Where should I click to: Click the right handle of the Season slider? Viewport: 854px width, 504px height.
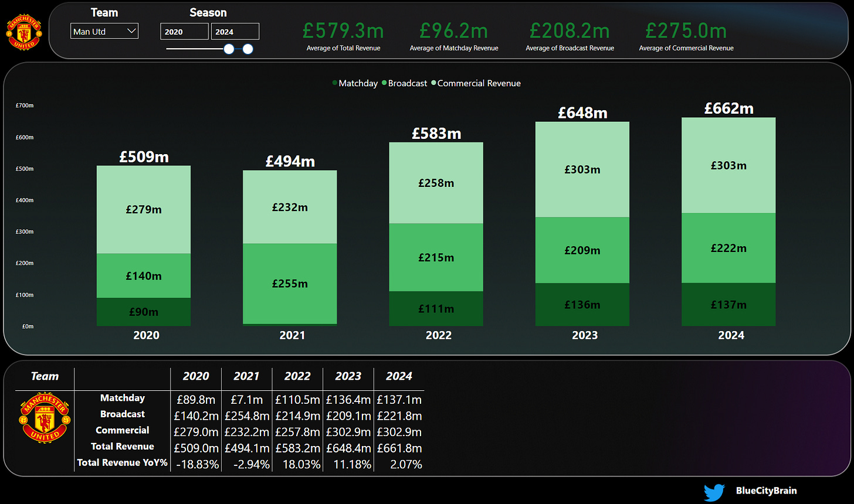click(x=248, y=49)
